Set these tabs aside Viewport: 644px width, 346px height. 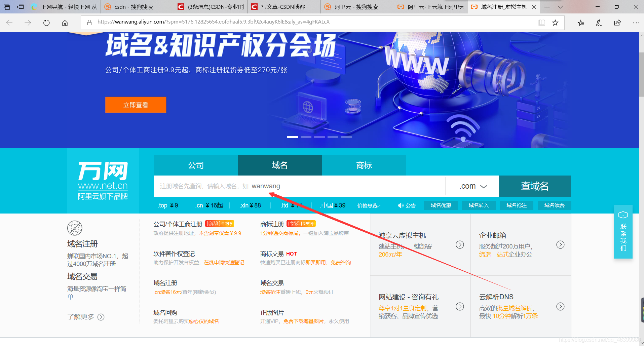[20, 7]
